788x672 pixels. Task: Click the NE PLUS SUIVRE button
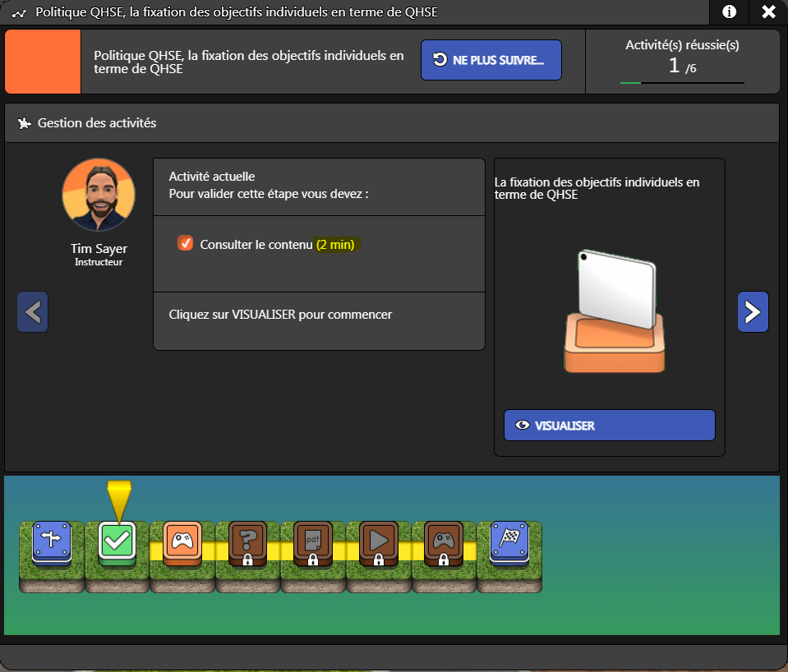491,60
